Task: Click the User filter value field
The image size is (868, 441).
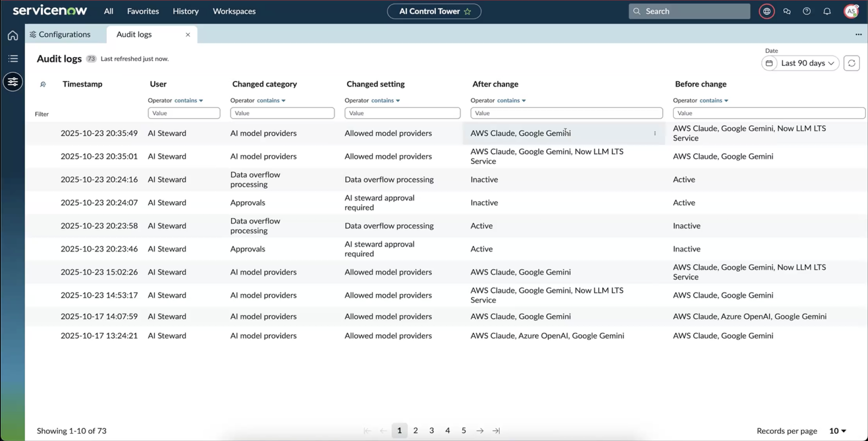Action: 184,113
